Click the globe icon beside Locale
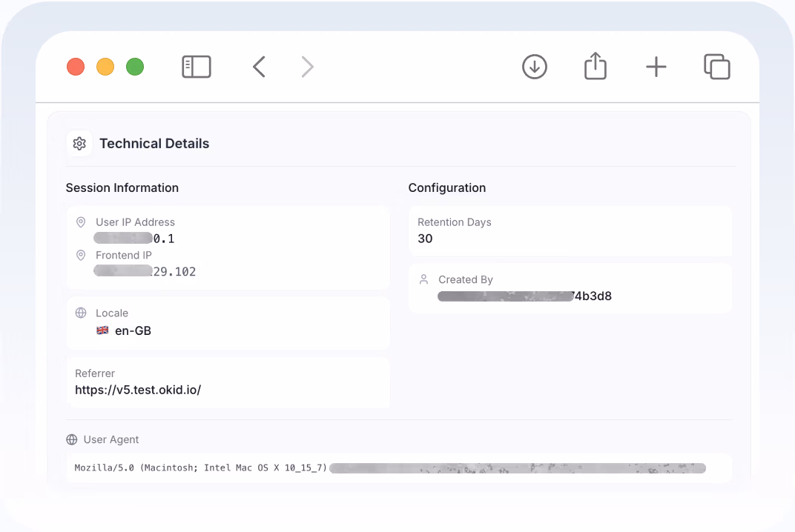 (x=81, y=313)
